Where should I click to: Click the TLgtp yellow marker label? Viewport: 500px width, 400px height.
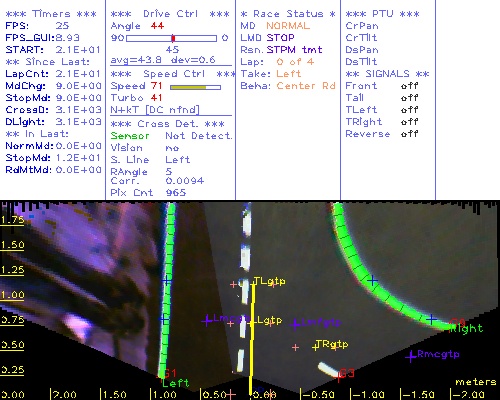(x=269, y=282)
